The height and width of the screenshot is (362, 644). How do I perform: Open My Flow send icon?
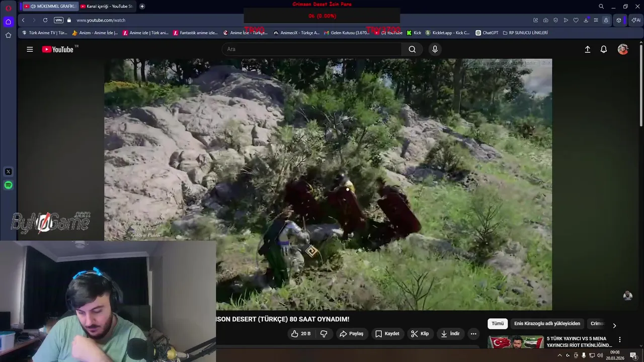pos(566,20)
